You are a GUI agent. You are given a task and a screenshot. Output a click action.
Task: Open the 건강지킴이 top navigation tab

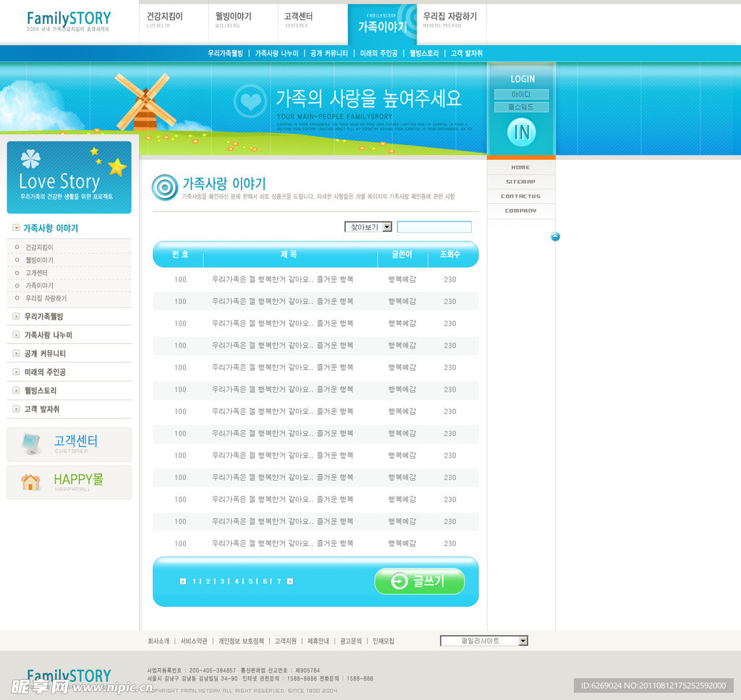pos(164,17)
